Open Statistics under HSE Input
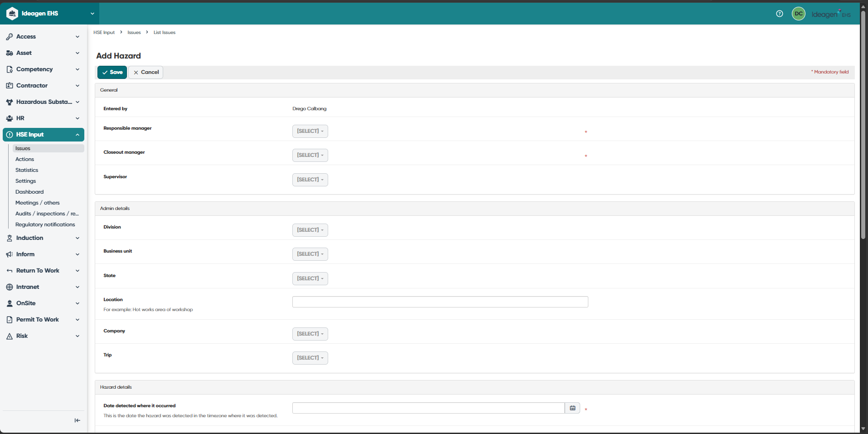The image size is (868, 434). 27,170
